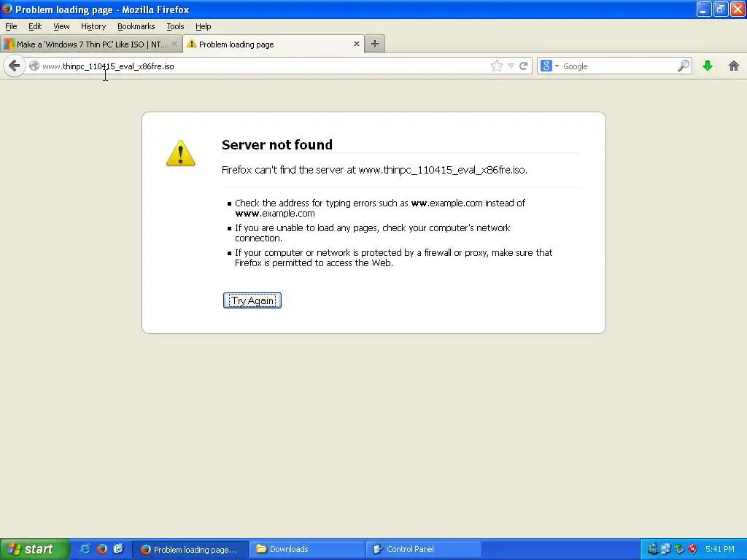Screen dimensions: 747x560
Task: Open the View menu
Action: (x=61, y=26)
